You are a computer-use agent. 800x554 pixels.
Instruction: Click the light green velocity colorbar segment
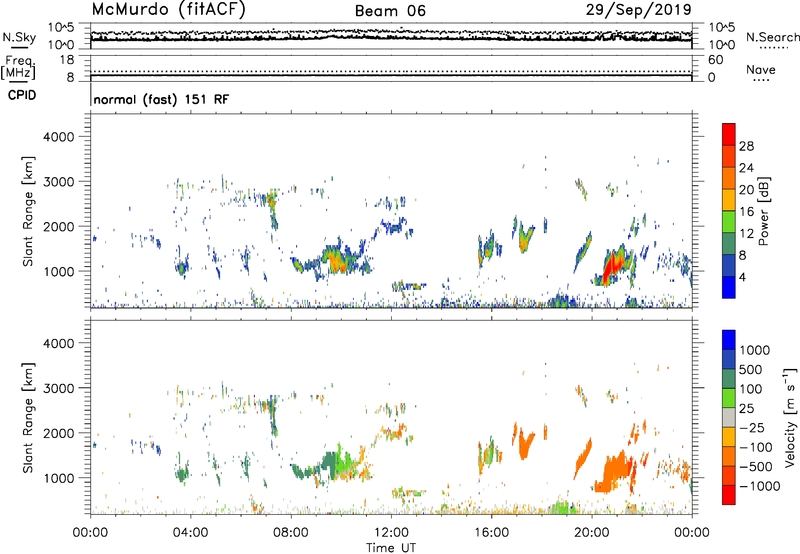(729, 398)
